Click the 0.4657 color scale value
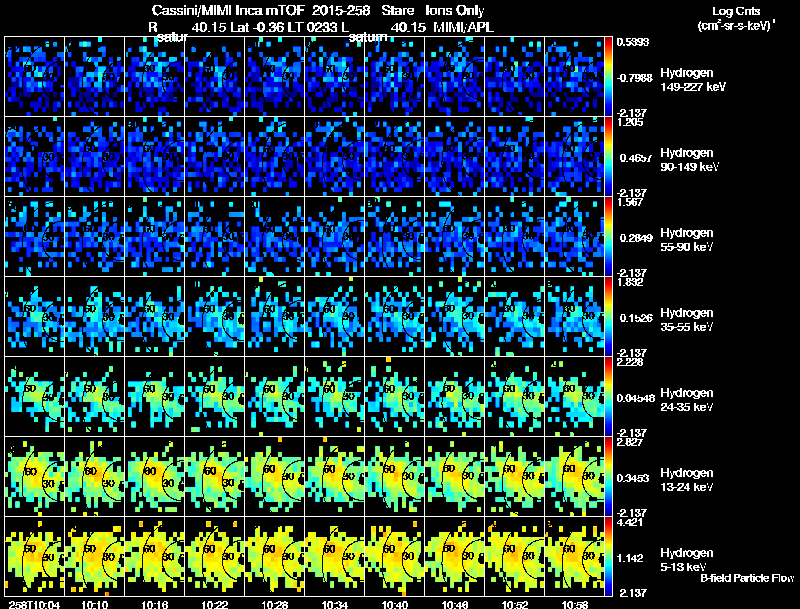 [635, 158]
